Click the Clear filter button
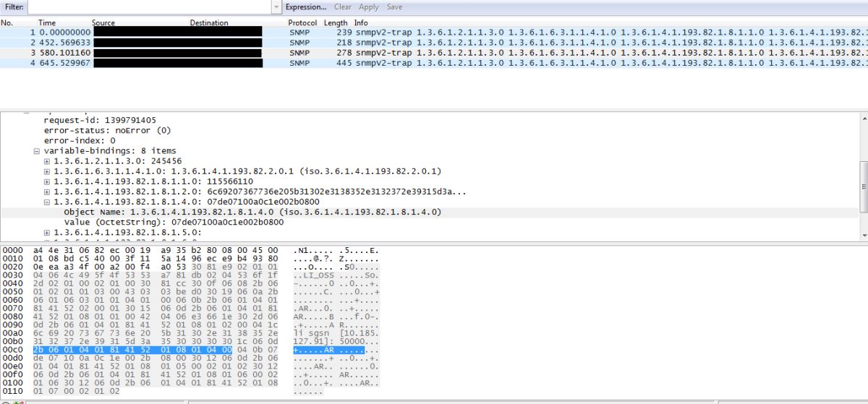Viewport: 868px width, 404px height. [343, 7]
